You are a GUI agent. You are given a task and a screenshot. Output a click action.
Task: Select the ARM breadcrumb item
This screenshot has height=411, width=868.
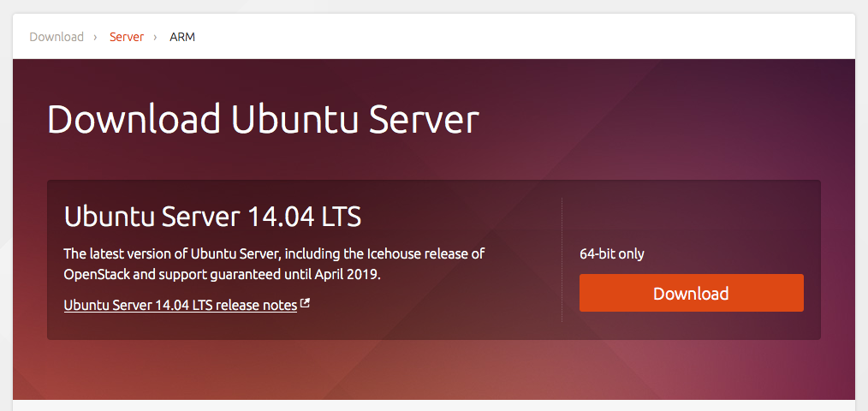click(x=182, y=37)
